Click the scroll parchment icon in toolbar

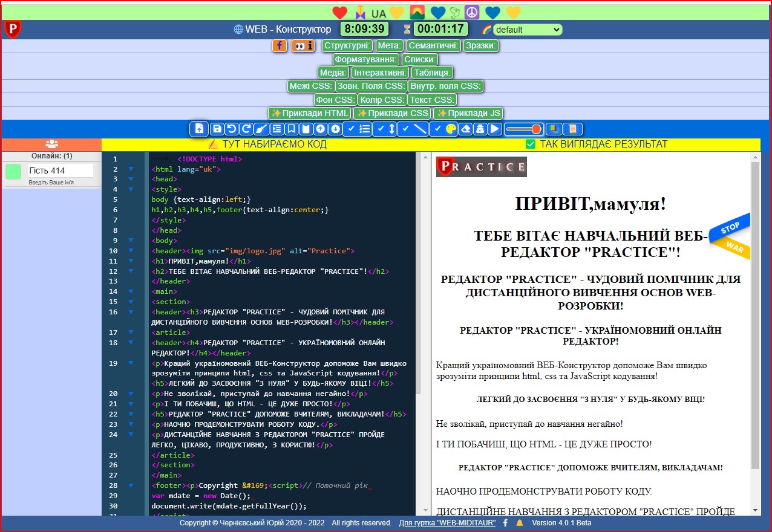pos(572,129)
